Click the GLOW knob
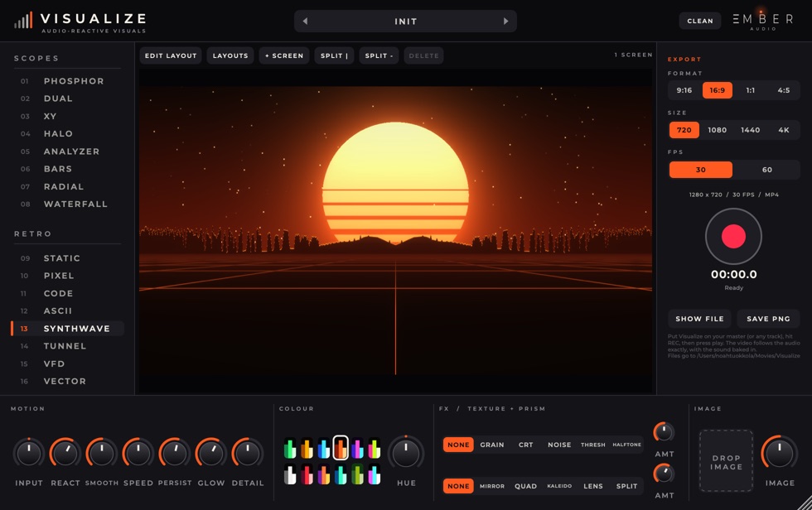Viewport: 812px width, 510px height. point(210,453)
